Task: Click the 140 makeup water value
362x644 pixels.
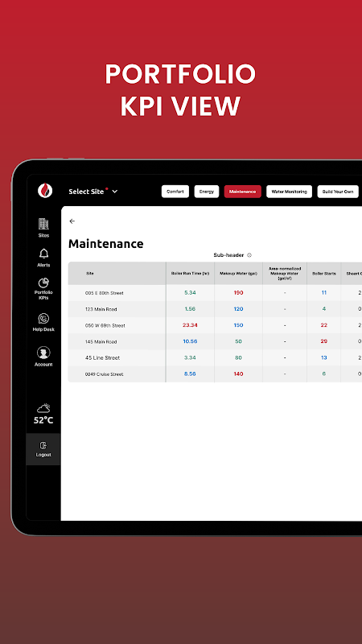Action: pyautogui.click(x=238, y=374)
